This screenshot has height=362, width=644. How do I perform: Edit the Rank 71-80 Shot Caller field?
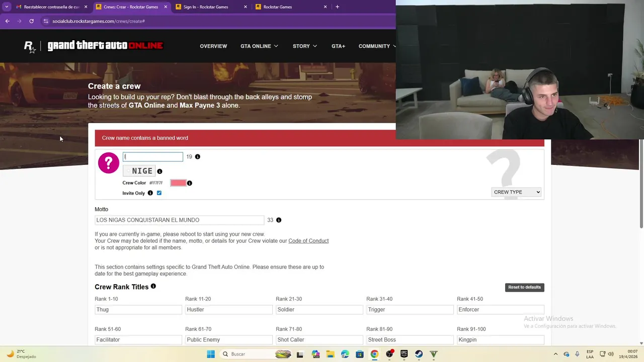[319, 340]
